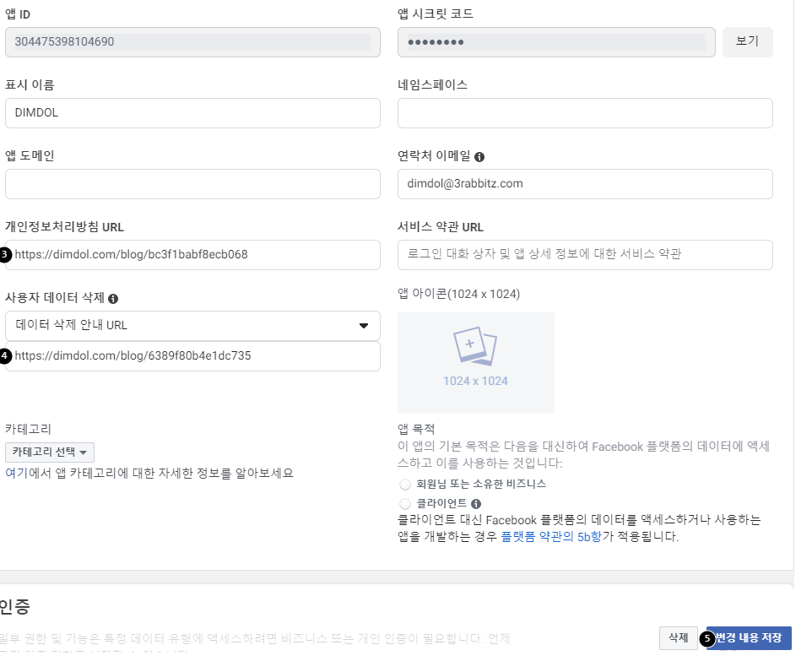The width and height of the screenshot is (812, 672).
Task: Select 회원님 또는 소유한 비즈니스 radio
Action: point(405,485)
